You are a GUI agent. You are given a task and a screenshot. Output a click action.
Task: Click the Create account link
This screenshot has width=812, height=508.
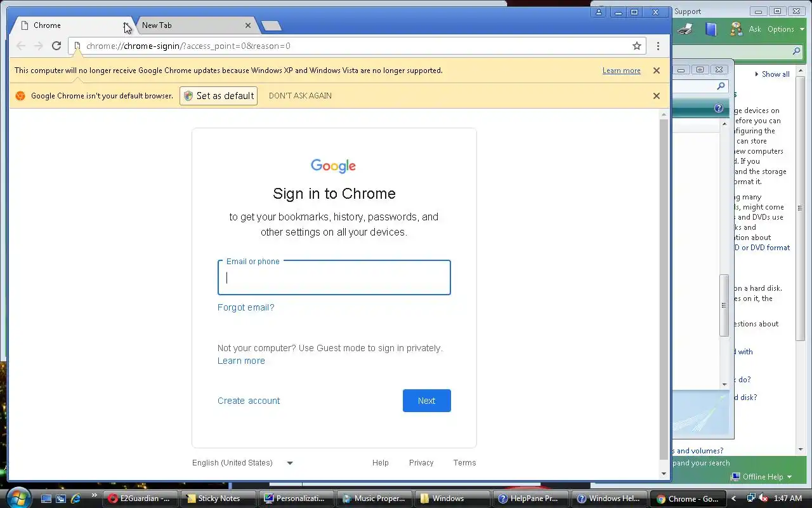tap(249, 401)
